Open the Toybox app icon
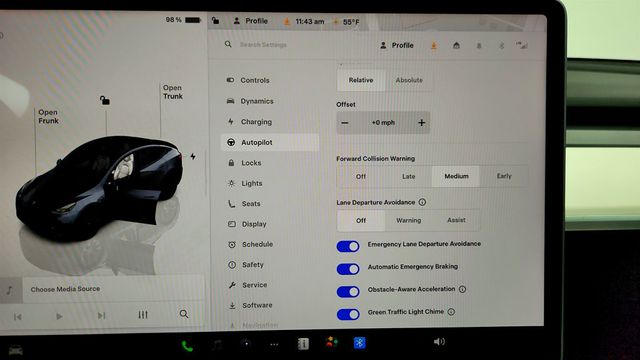Screen dimensions: 640x360 [331, 342]
